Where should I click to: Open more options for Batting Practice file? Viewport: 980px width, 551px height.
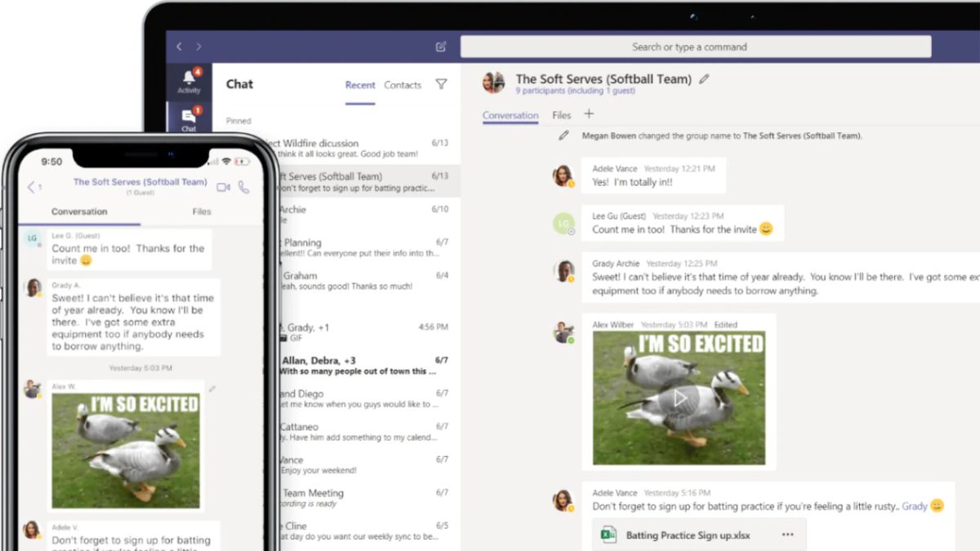pyautogui.click(x=787, y=535)
